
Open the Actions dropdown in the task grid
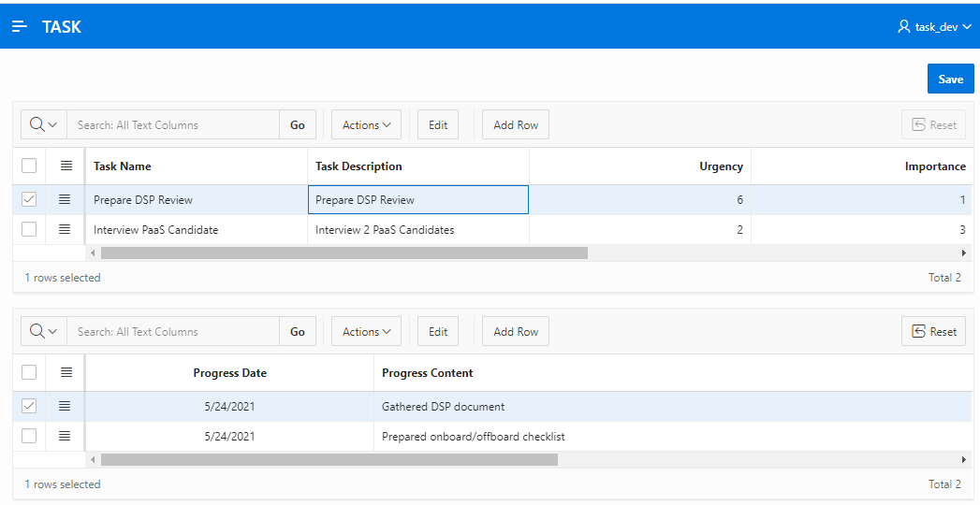click(x=366, y=124)
